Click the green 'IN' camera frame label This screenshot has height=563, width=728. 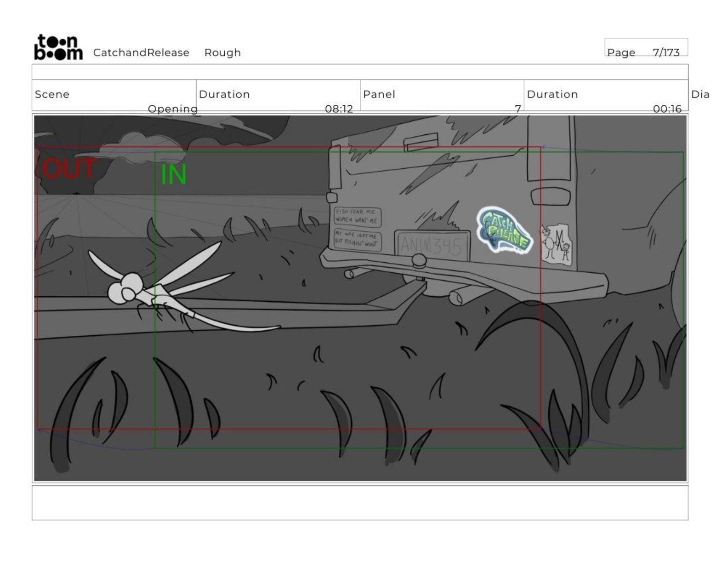pyautogui.click(x=173, y=175)
